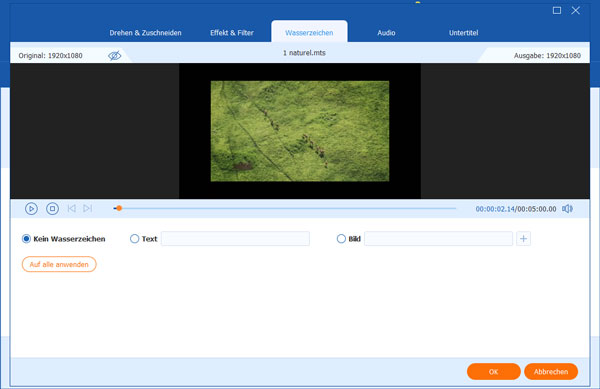Jump to the previous frame
600x389 pixels.
tap(71, 208)
